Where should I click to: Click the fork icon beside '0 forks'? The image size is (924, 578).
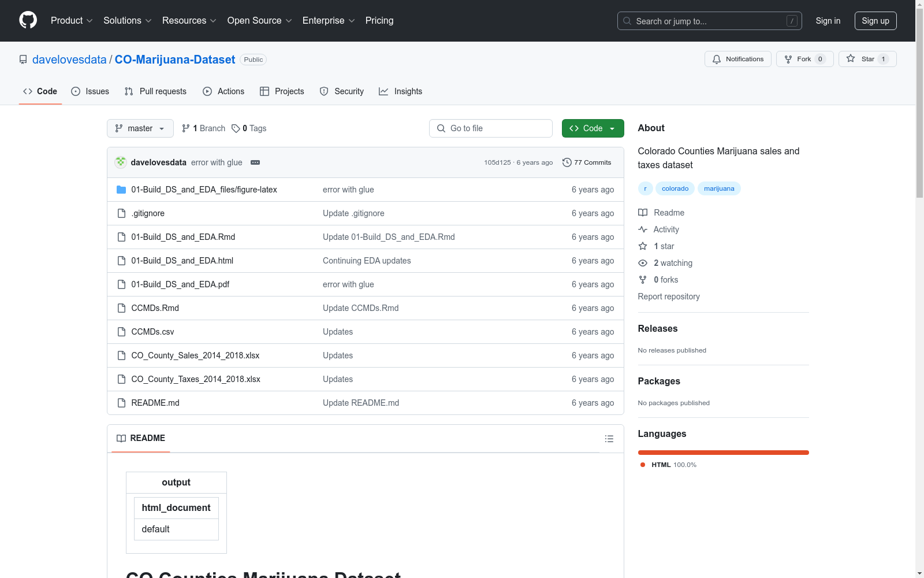[643, 280]
